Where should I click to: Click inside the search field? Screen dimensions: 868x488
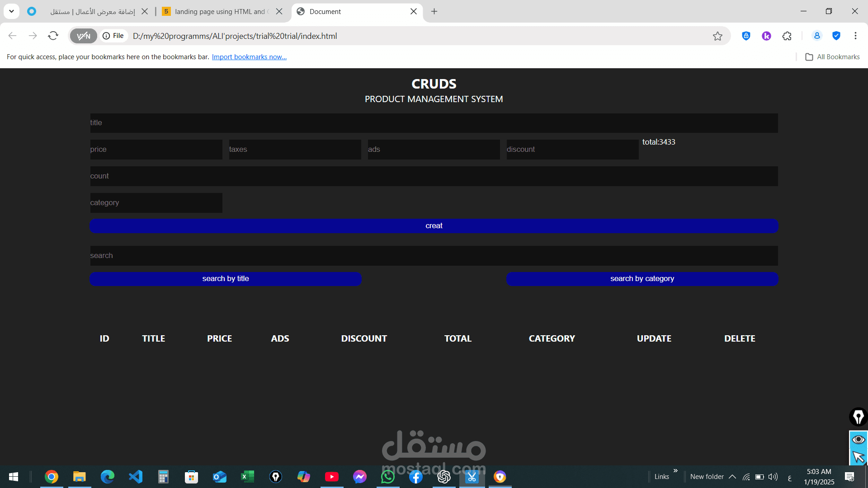(x=434, y=255)
